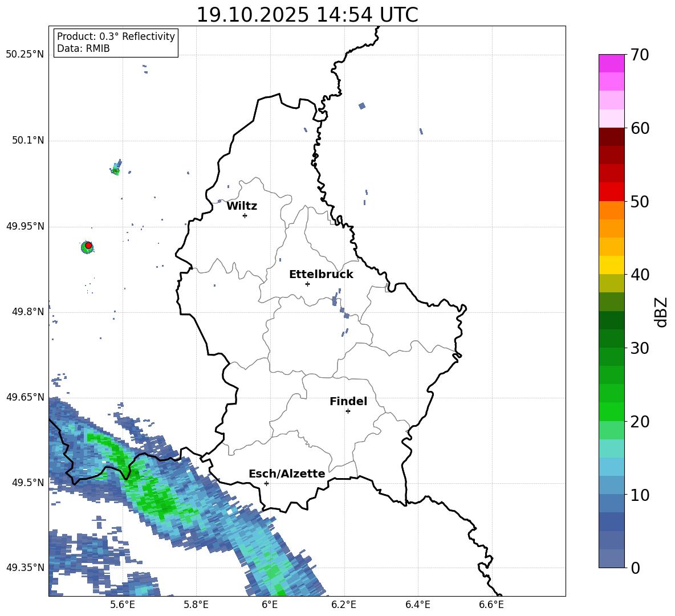675x616 pixels.
Task: Click the bright green colorbar segment above 20
Action: pyautogui.click(x=611, y=411)
